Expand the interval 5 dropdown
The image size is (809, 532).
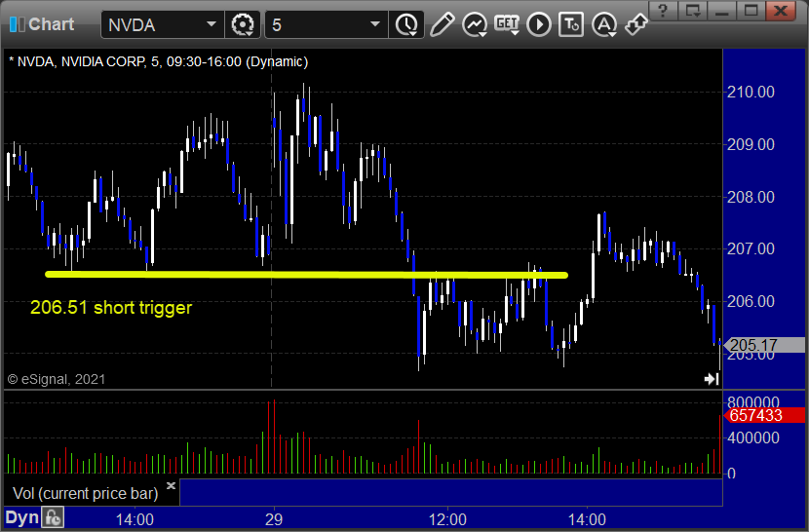(375, 24)
